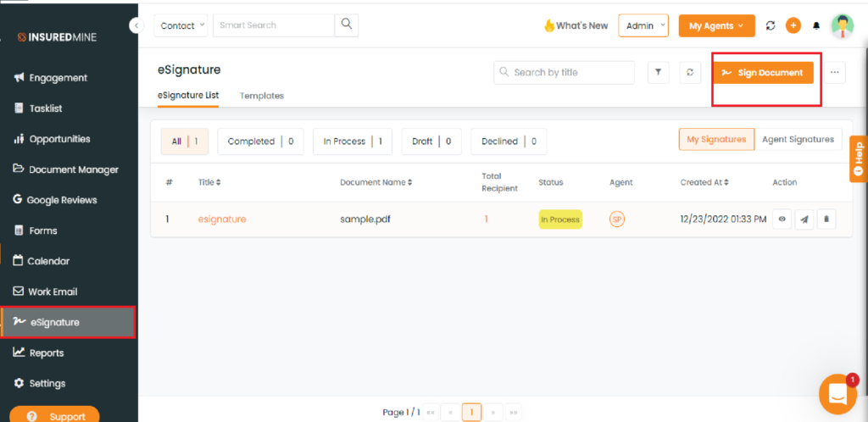This screenshot has height=422, width=868.
Task: Click the Support button
Action: (x=54, y=415)
